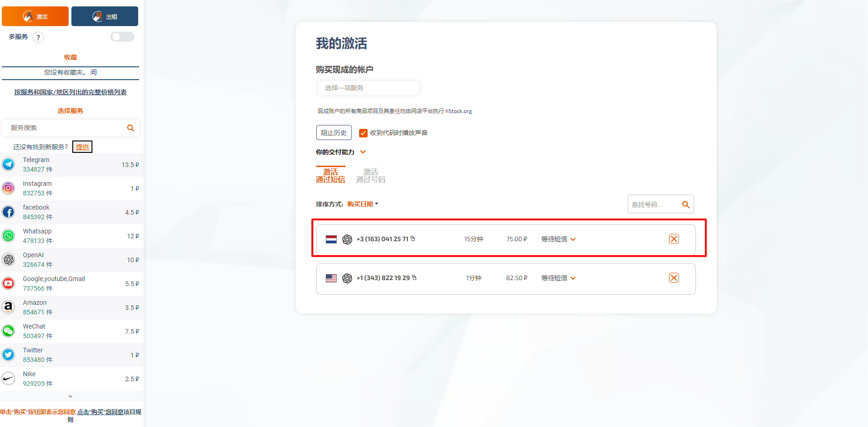868x427 pixels.
Task: Click the 收藏 heading
Action: point(70,57)
